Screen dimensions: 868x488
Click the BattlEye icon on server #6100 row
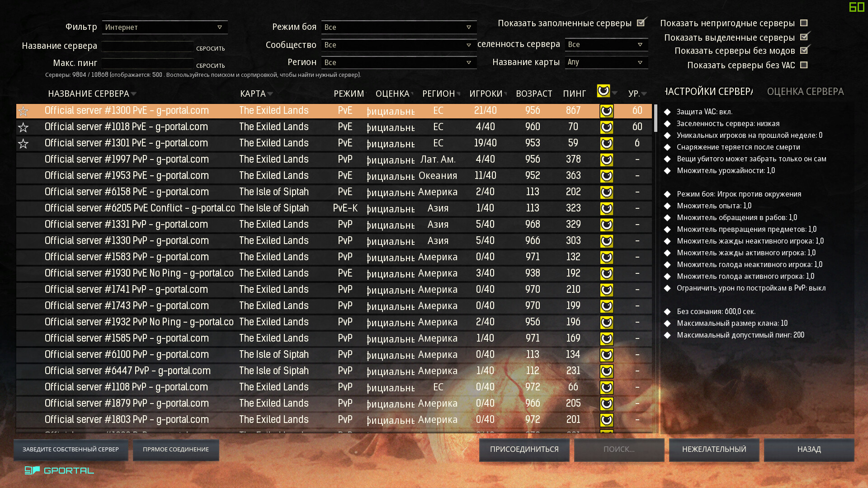[x=607, y=355]
